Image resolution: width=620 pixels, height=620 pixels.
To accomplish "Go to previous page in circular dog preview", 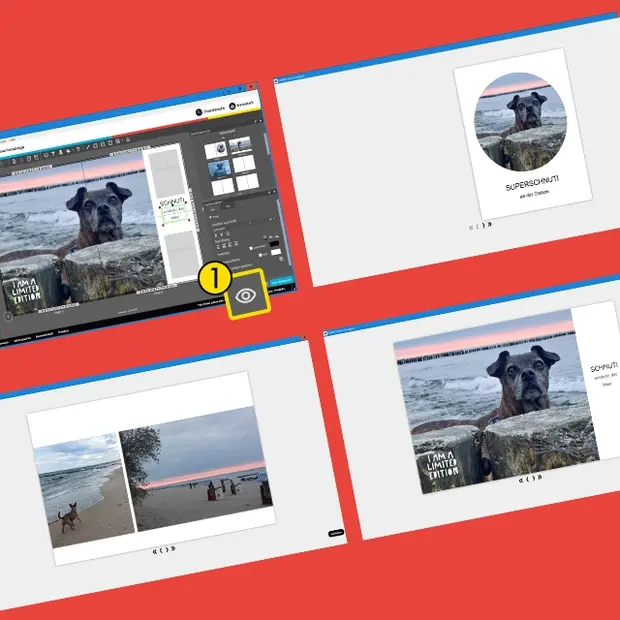I will pos(477,226).
